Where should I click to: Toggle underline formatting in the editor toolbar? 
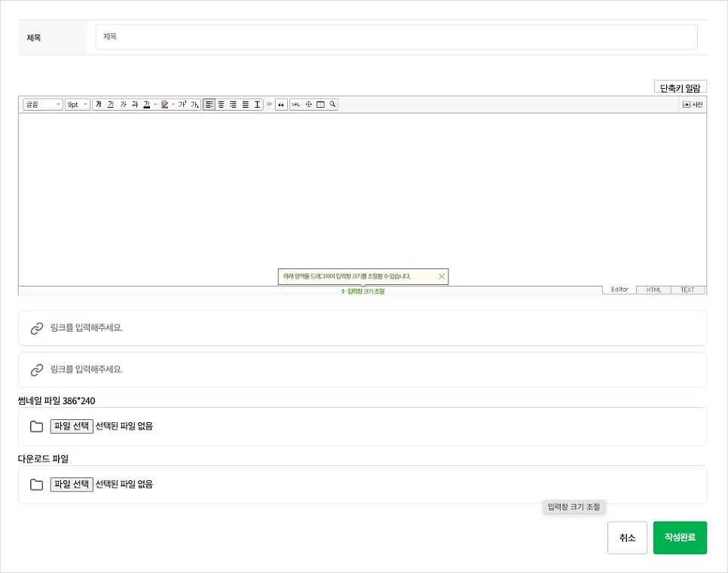[111, 105]
